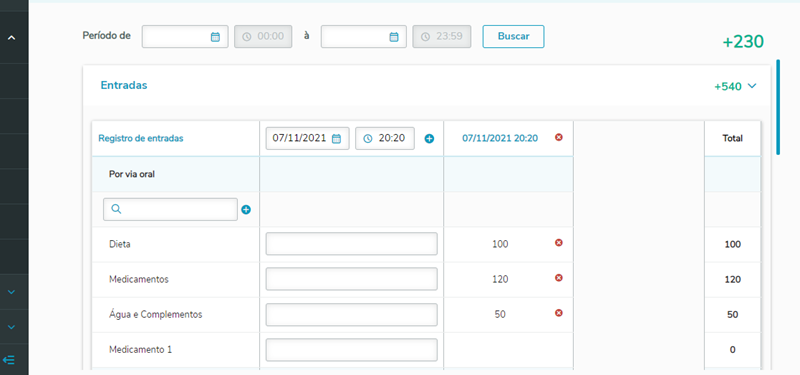Click the Período de label

[107, 36]
